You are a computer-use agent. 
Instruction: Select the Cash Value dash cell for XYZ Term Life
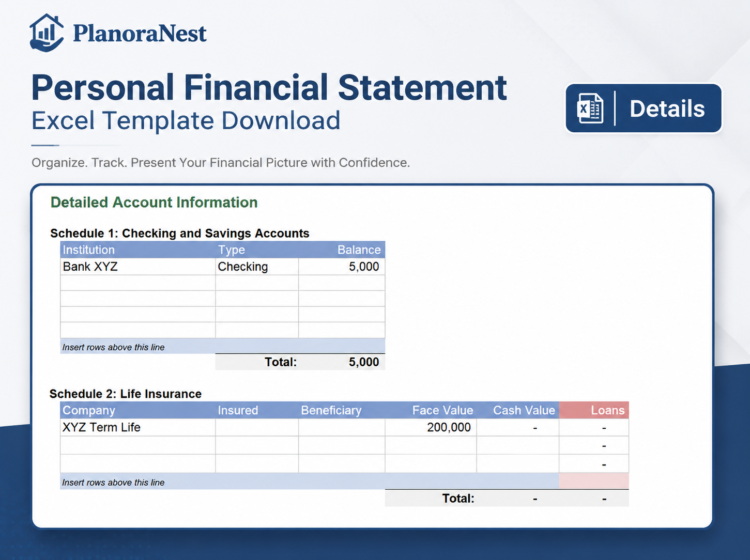click(x=517, y=427)
